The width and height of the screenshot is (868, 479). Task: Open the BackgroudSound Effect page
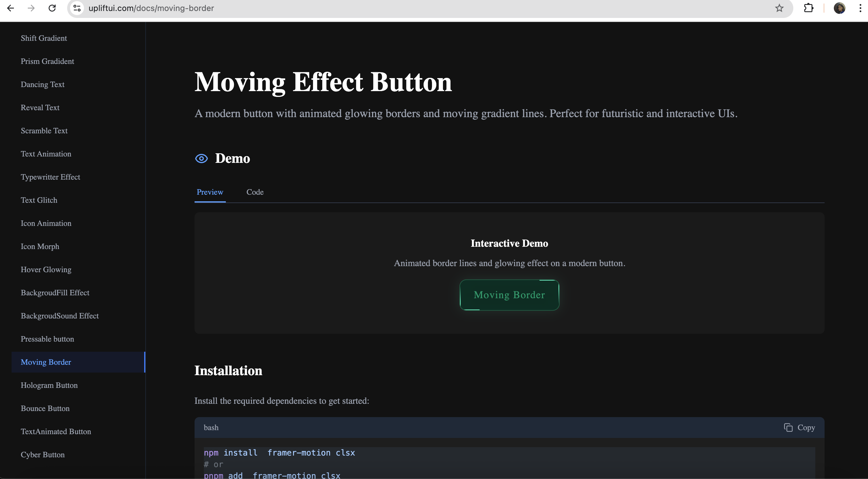click(60, 316)
